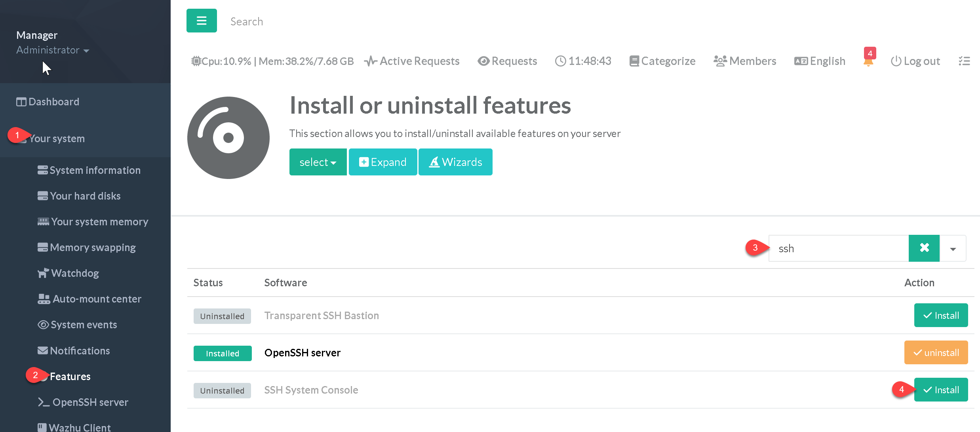Open the Wizards button
The height and width of the screenshot is (432, 980).
point(455,162)
